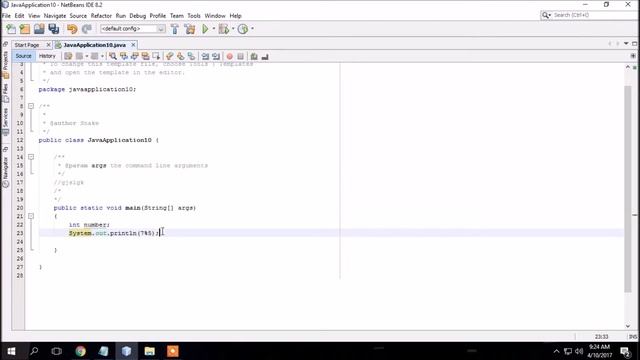
Task: Click Next Bookmark icon
Action: coord(180,56)
